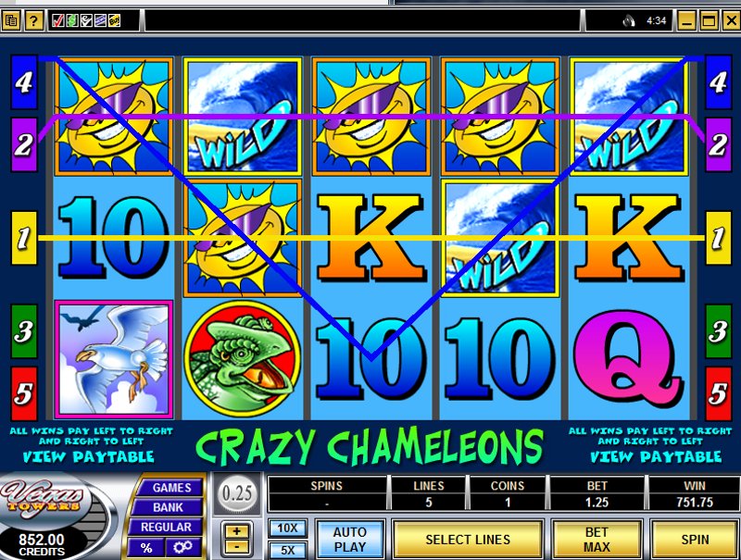Open the Bank menu
The image size is (741, 560).
click(168, 507)
